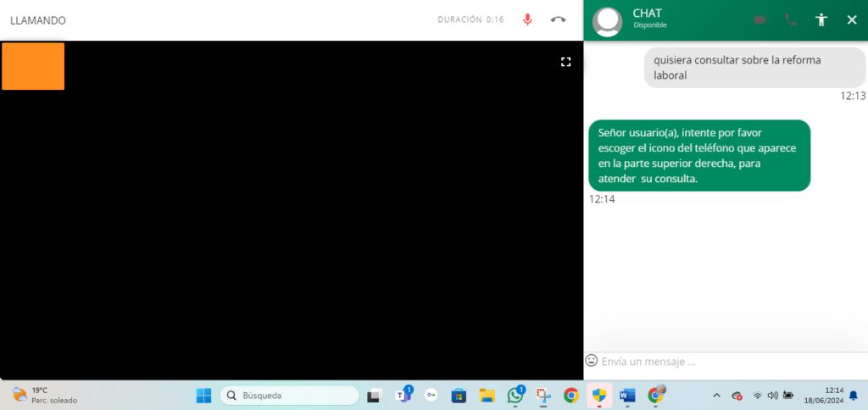Click the phone icon in chat header
This screenshot has width=868, height=410.
(x=791, y=20)
